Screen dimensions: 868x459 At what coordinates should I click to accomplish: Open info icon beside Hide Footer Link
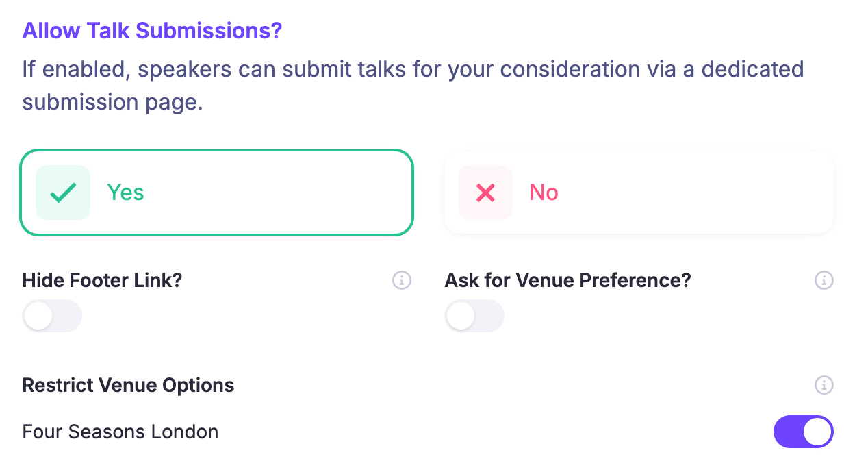coord(402,280)
